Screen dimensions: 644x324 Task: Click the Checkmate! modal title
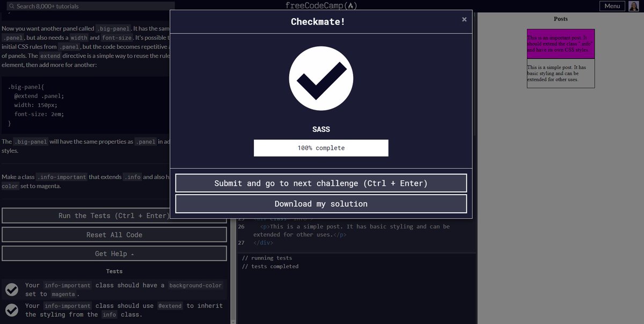(318, 21)
